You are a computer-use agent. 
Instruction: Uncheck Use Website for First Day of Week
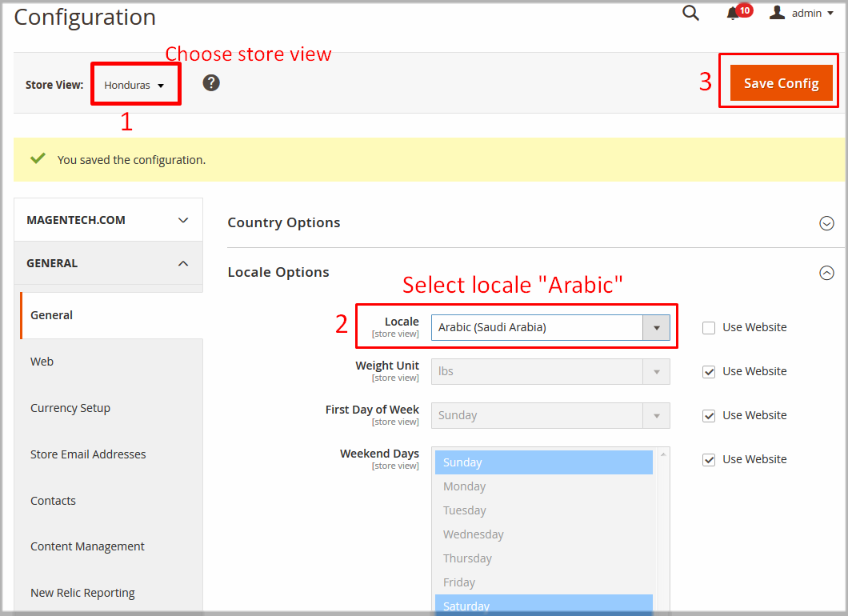[x=709, y=415]
